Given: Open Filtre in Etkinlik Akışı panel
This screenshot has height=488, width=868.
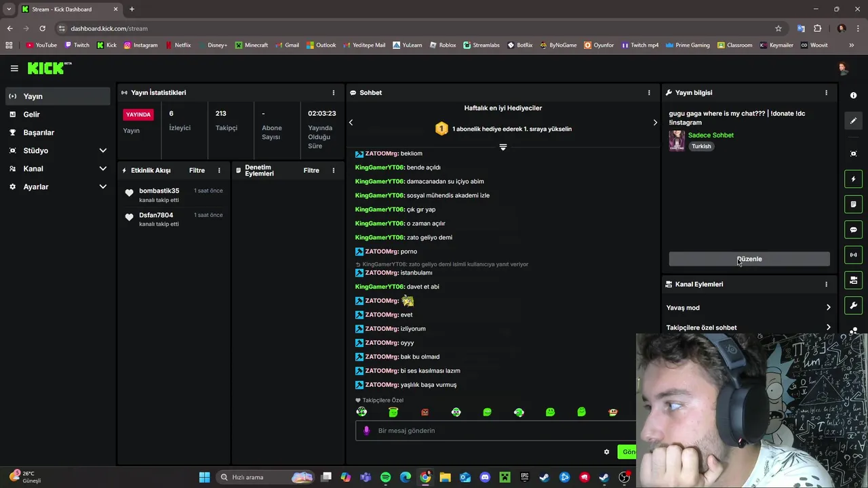Looking at the screenshot, I should tap(197, 171).
